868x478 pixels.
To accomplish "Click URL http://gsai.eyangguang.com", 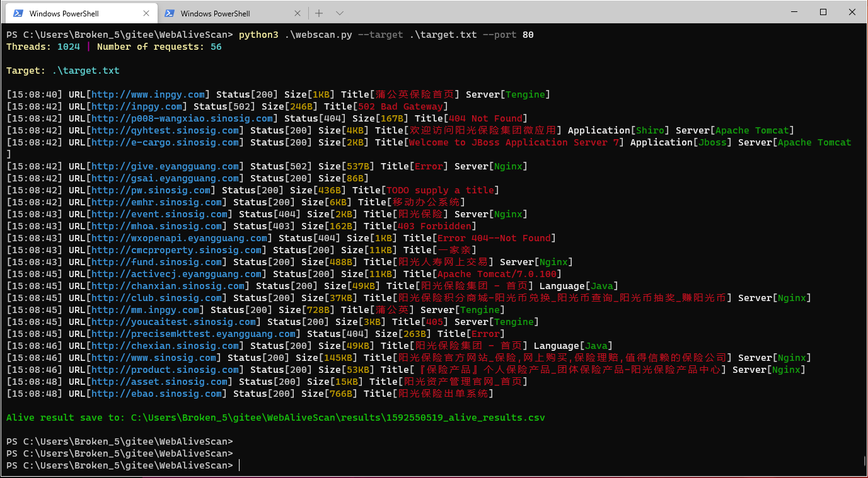I will 165,178.
